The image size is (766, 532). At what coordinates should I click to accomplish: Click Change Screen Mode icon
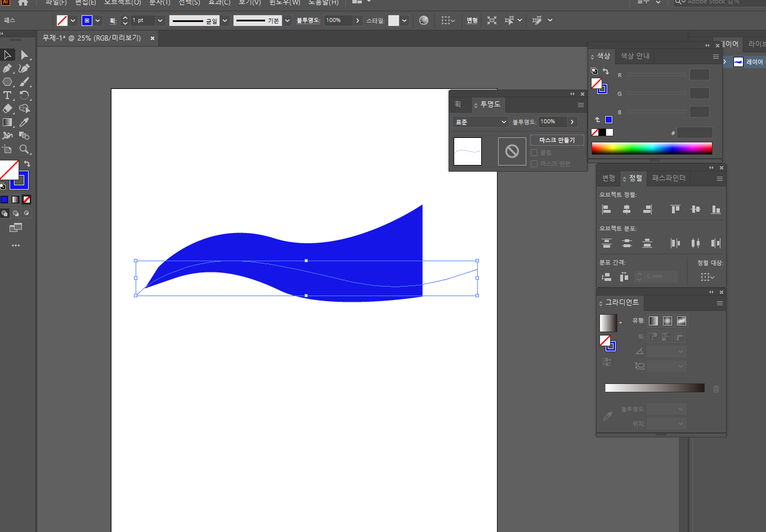click(16, 227)
